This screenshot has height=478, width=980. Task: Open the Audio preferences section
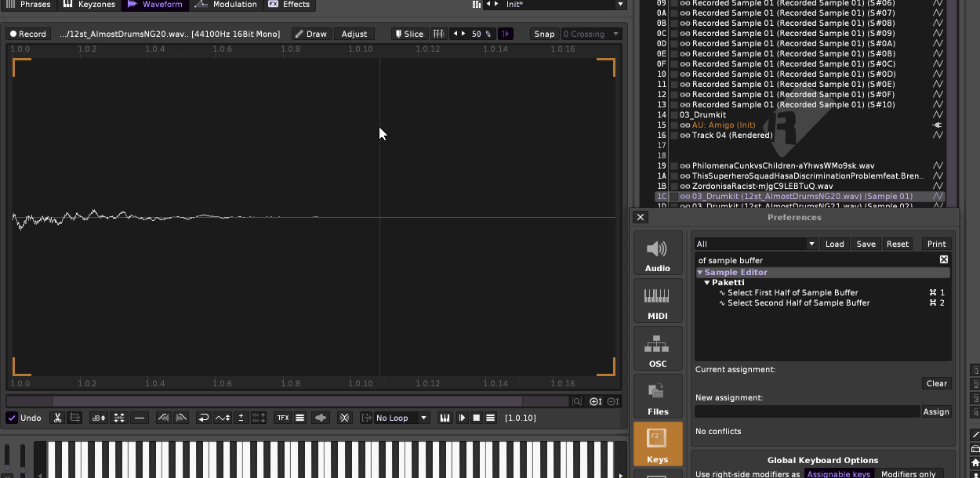coord(657,254)
